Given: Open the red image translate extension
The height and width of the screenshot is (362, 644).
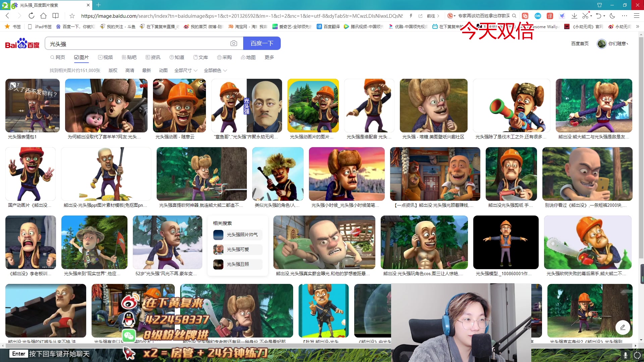Looking at the screenshot, I should coord(525,16).
